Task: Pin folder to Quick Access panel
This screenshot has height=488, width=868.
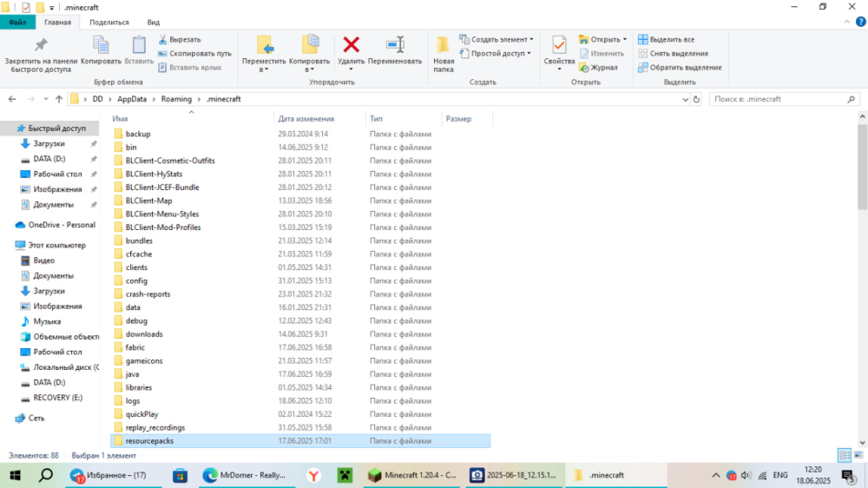Action: [x=41, y=55]
